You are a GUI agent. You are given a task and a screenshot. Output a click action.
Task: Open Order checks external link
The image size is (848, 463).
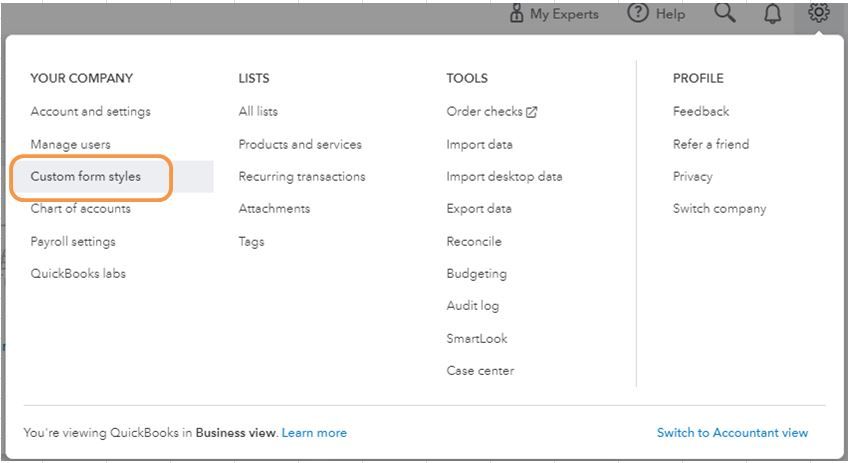pos(491,112)
